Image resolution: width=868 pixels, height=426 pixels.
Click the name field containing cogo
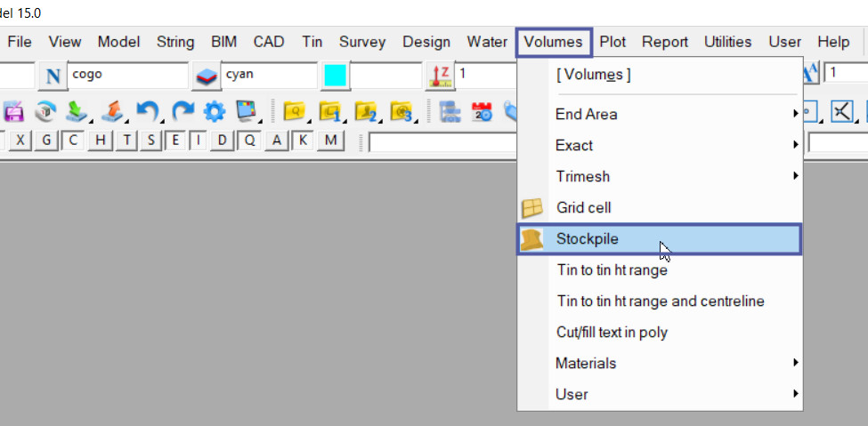[128, 76]
